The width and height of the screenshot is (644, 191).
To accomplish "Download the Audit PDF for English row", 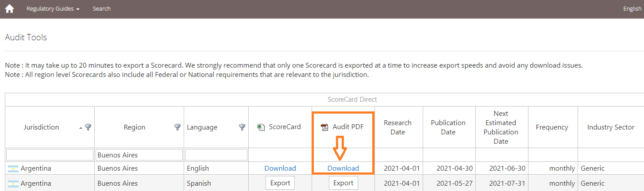I will (343, 168).
